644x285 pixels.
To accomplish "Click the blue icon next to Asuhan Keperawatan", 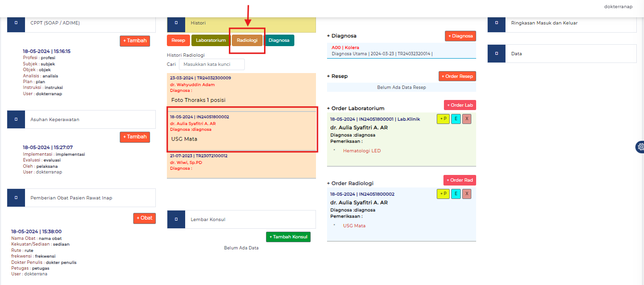I will coord(16,119).
